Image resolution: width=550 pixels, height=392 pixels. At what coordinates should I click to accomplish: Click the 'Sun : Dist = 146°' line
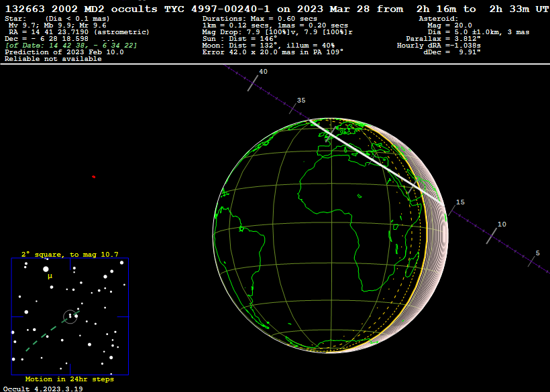239,39
